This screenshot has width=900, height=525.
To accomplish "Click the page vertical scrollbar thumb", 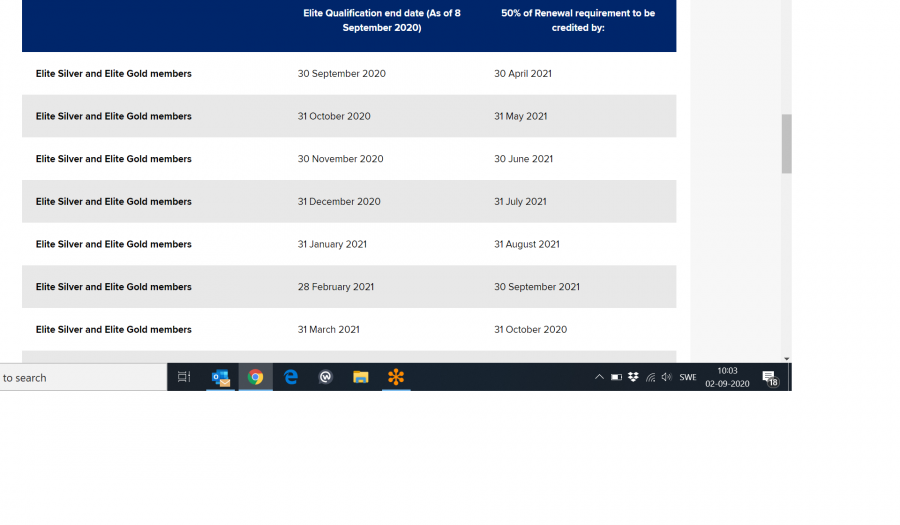I will [x=787, y=143].
